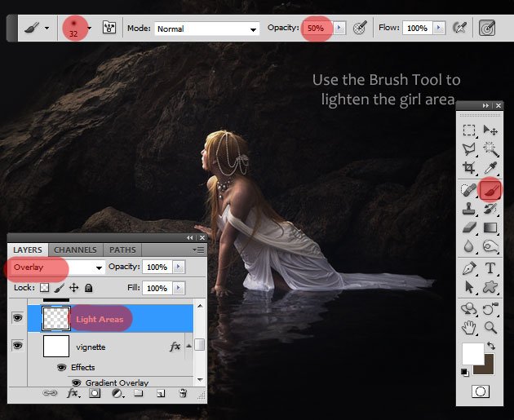514x420 pixels.
Task: Select the Path Selection tool
Action: click(x=469, y=287)
